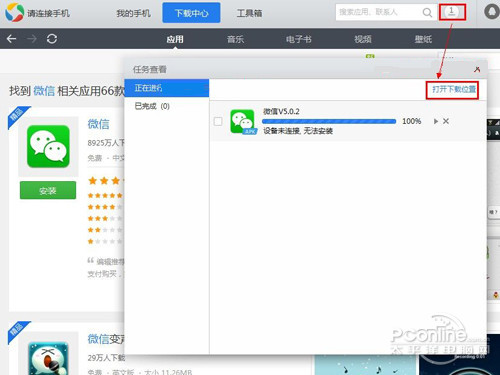The image size is (500, 375).
Task: Click the 微信变声 app icon
Action: coord(48,358)
